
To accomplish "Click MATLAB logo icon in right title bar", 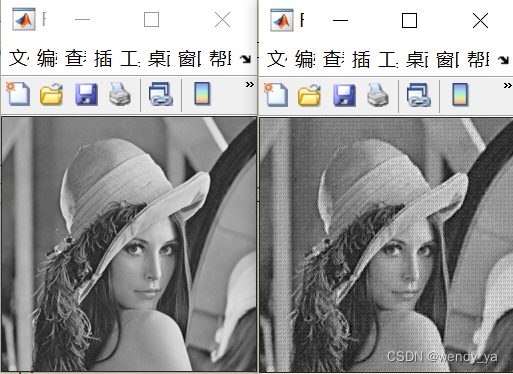I will (282, 20).
